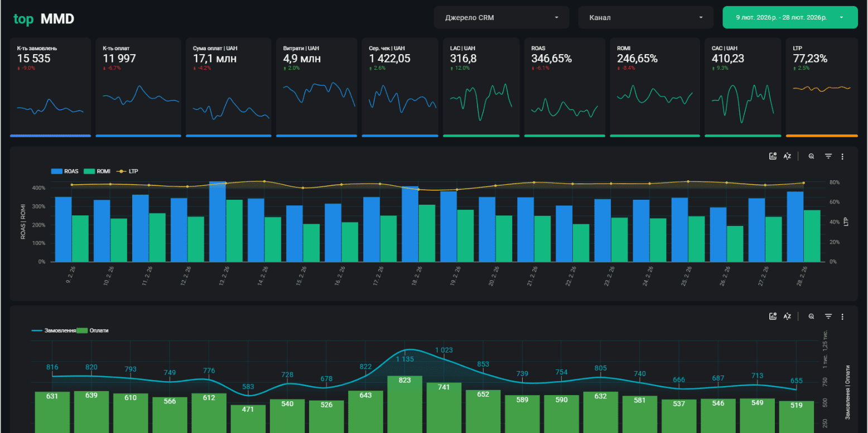
Task: Click the -9.0% change under К-ть замовлень
Action: [x=26, y=68]
